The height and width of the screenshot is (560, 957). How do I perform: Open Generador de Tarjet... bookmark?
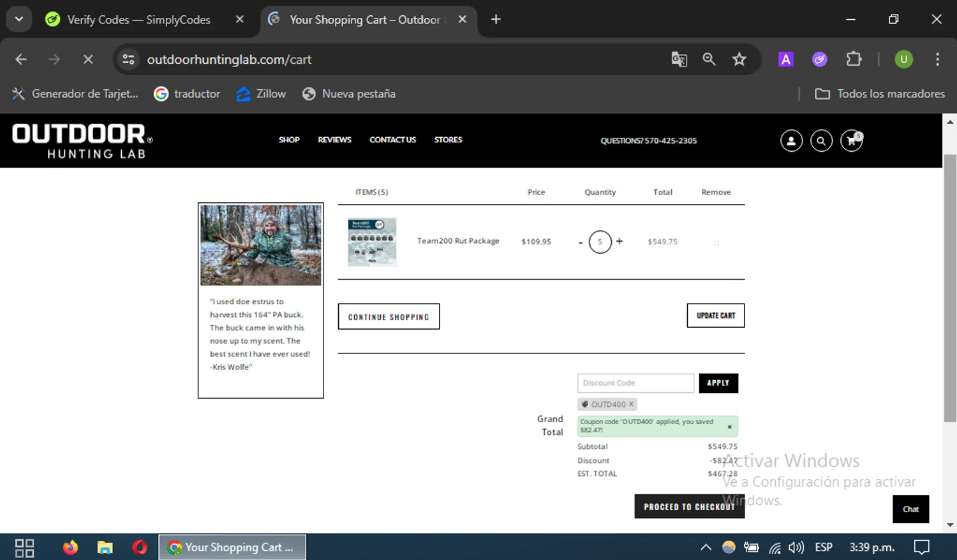[x=75, y=94]
